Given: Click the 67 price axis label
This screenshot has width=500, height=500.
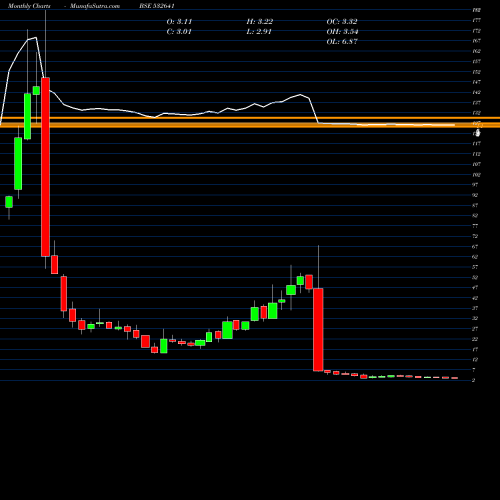Looking at the screenshot, I should [475, 247].
